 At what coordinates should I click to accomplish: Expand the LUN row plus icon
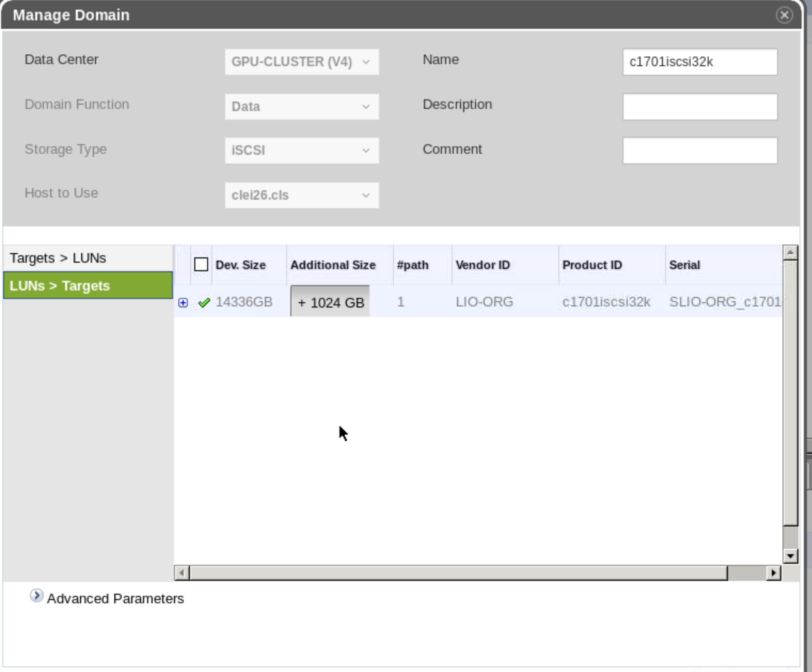[183, 303]
